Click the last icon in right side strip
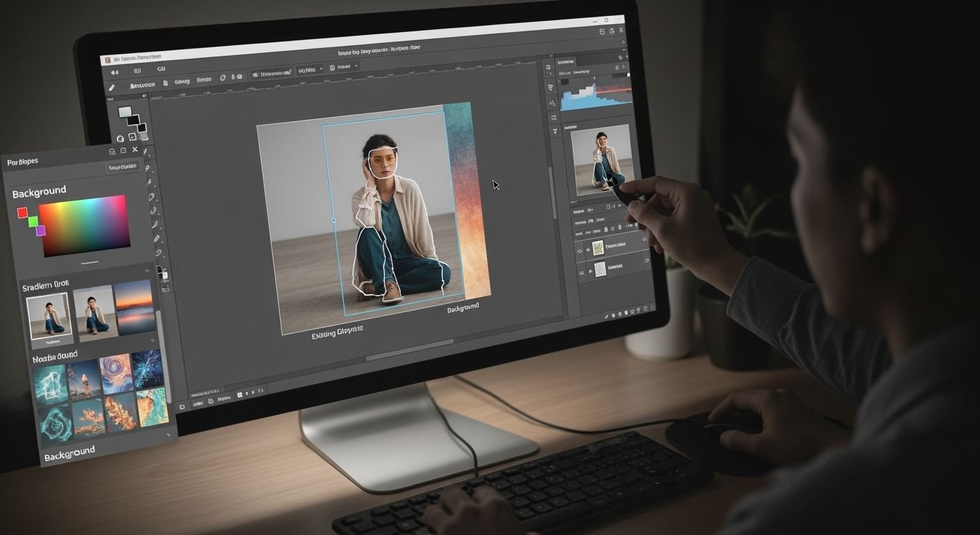This screenshot has height=535, width=980. tap(555, 130)
